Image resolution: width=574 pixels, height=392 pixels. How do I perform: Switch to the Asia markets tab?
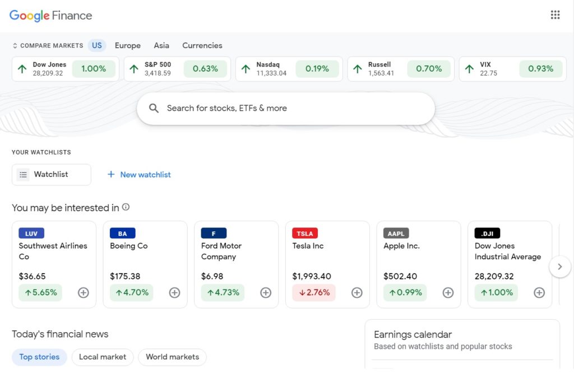161,45
